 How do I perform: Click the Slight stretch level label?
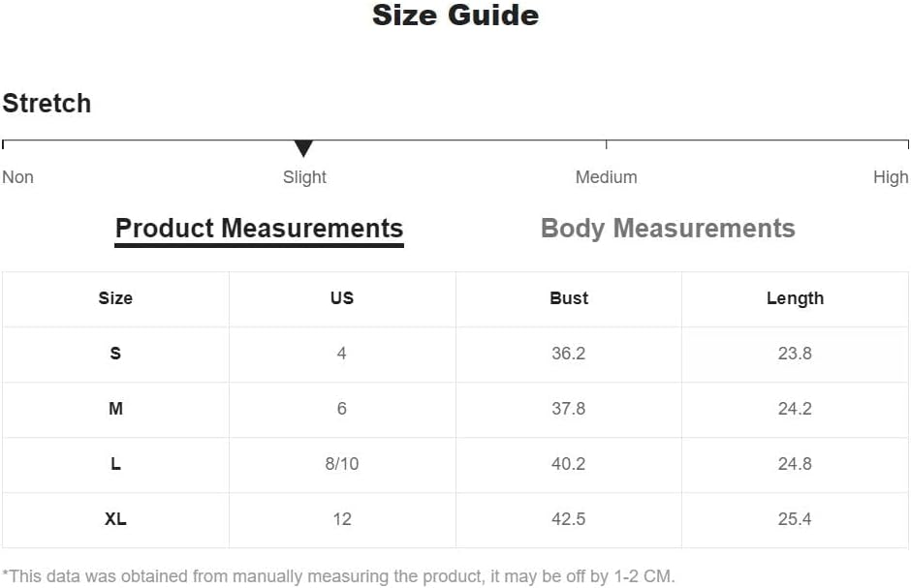304,177
